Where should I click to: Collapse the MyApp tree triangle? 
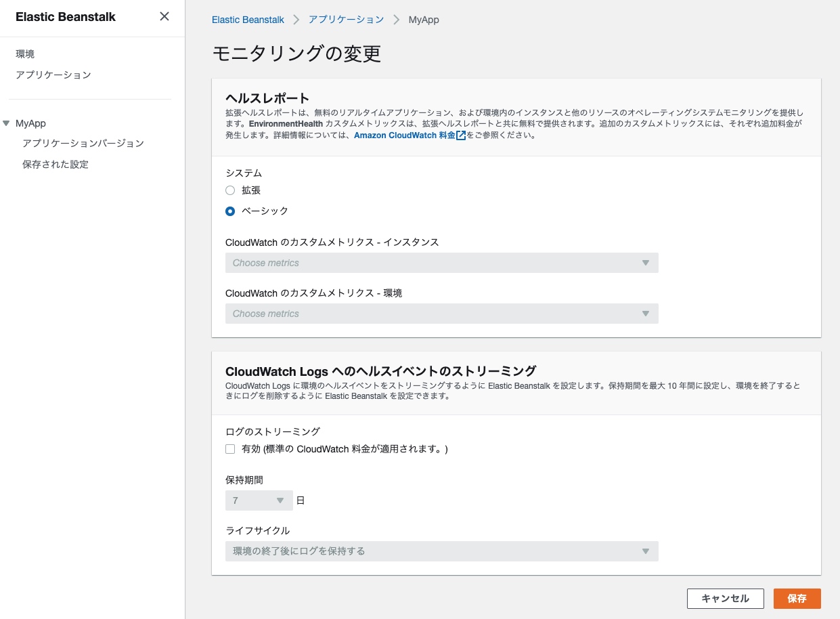coord(7,123)
